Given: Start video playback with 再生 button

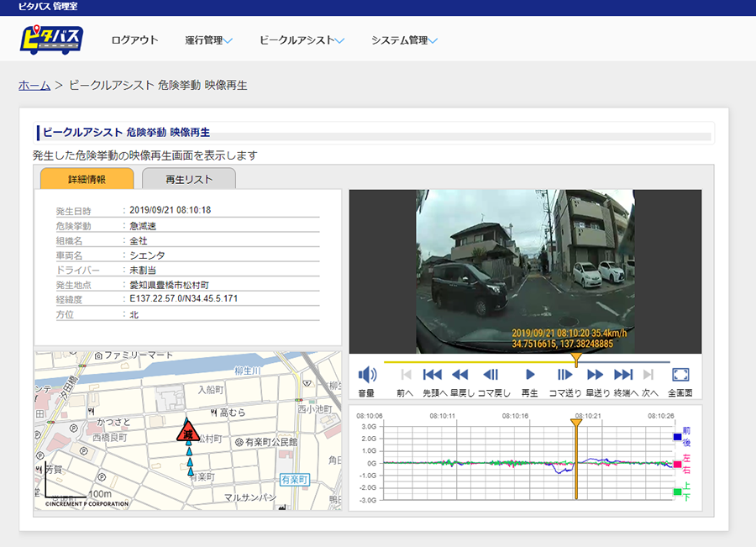Looking at the screenshot, I should click(530, 375).
